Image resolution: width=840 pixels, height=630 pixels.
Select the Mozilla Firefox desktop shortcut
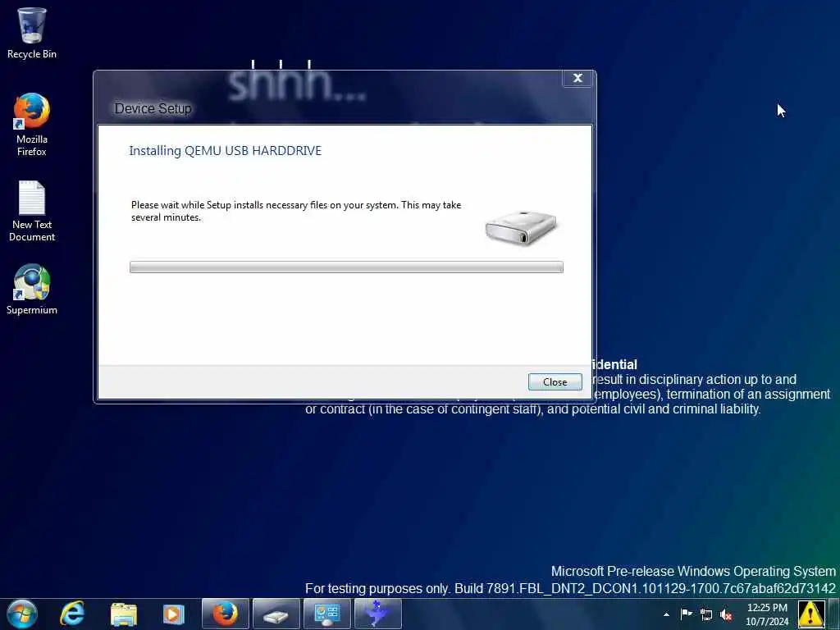tap(32, 125)
